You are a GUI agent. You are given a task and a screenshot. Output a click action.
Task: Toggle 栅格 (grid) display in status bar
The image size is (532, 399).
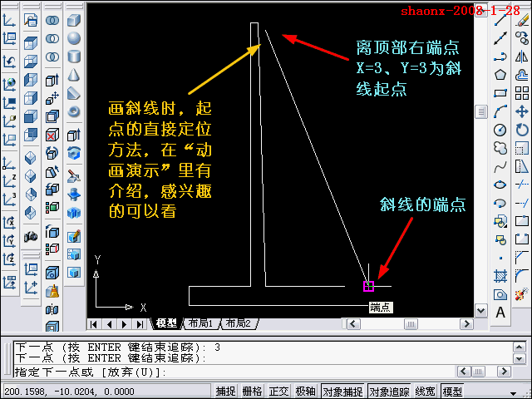(x=252, y=392)
